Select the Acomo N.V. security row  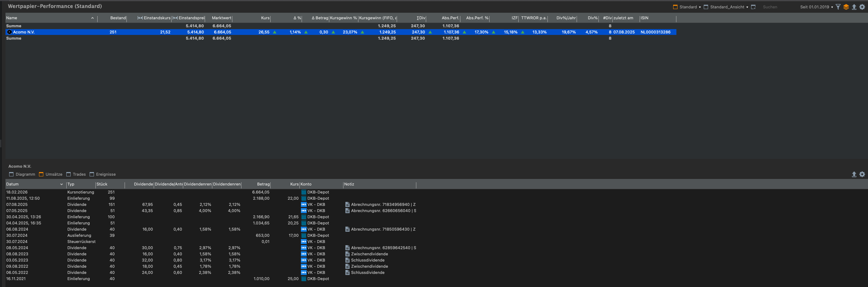pyautogui.click(x=24, y=32)
